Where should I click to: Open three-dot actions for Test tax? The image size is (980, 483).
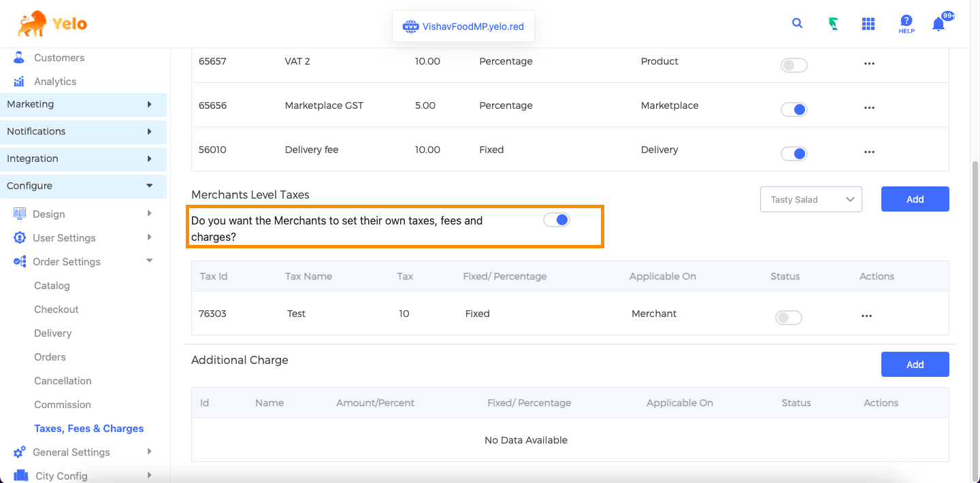tap(866, 316)
